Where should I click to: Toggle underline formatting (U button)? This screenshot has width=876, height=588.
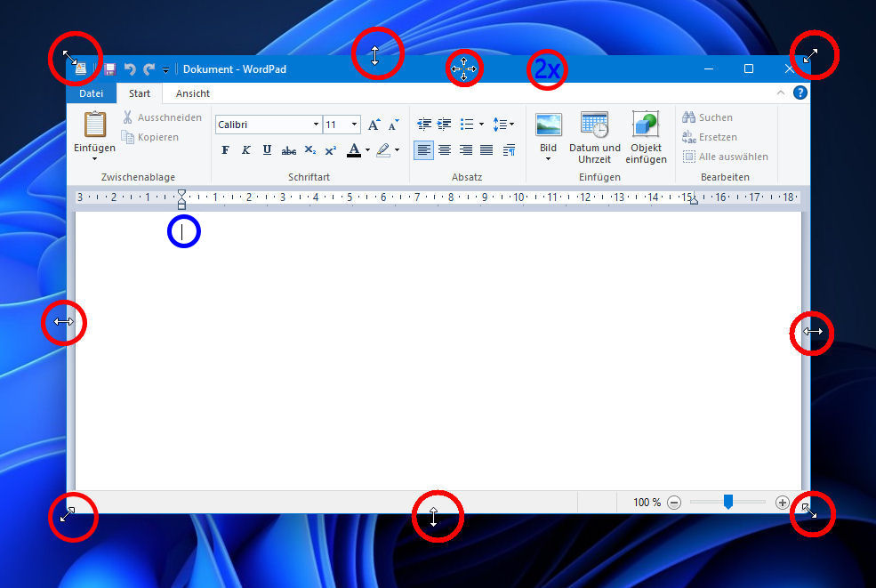pyautogui.click(x=267, y=150)
